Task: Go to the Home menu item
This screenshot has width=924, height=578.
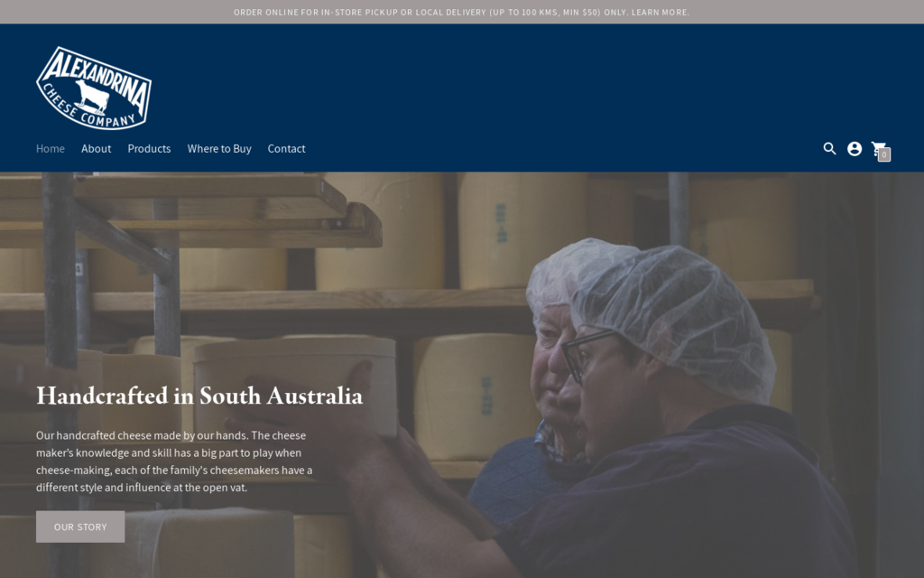Action: (x=51, y=149)
